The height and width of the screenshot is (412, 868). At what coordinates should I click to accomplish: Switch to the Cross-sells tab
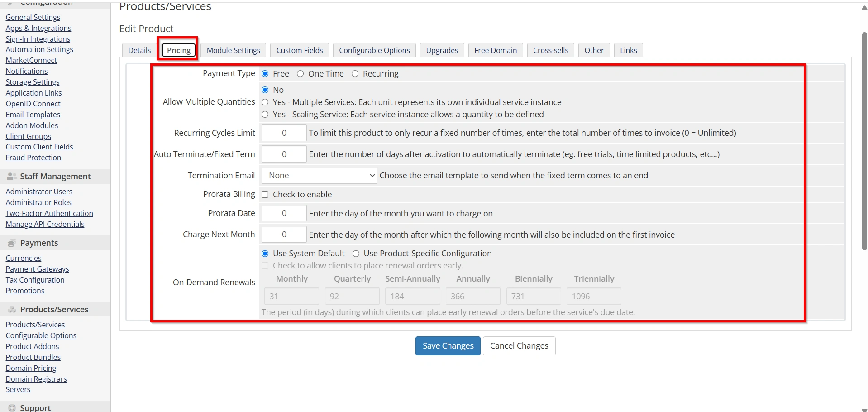(x=551, y=50)
